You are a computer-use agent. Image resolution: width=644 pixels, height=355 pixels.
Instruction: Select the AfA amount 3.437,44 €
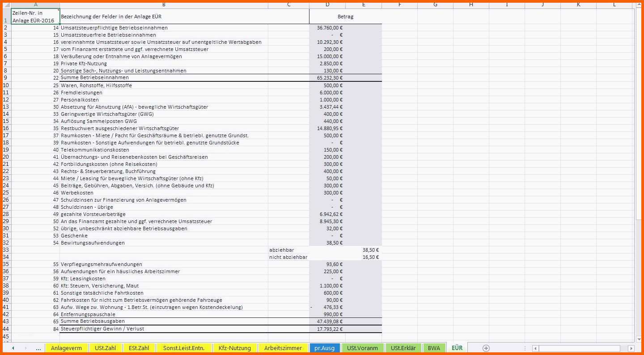point(327,107)
